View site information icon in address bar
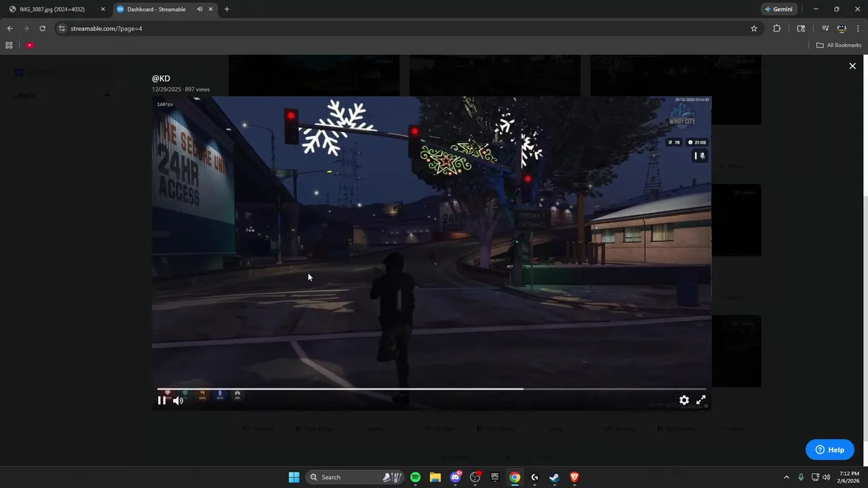Screen dimensions: 868x488 (62, 28)
